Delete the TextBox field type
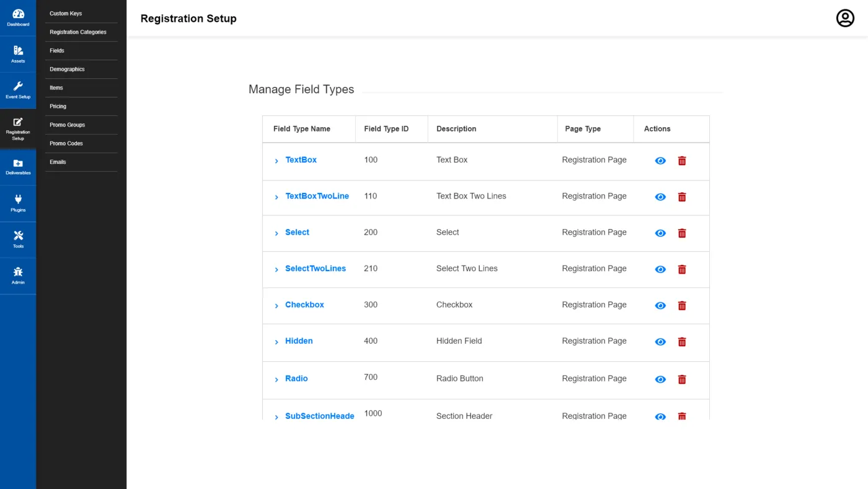Screen dimensions: 868x489 tap(682, 161)
